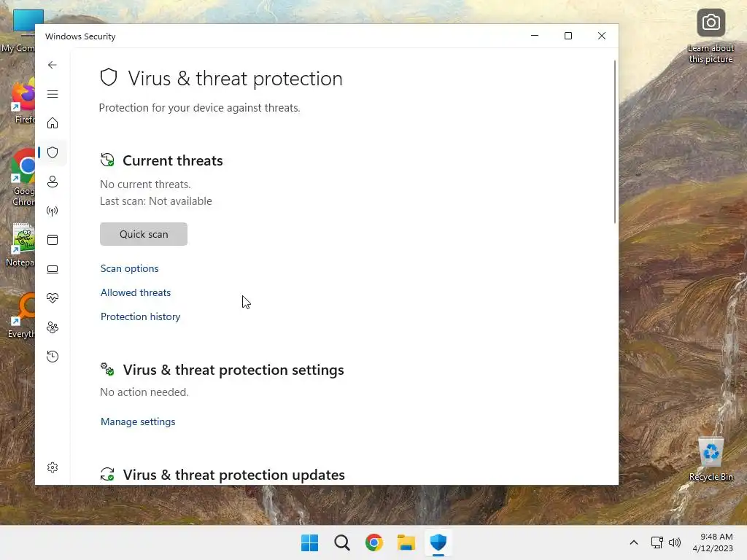
Task: Open Settings gear icon in sidebar
Action: (x=53, y=467)
